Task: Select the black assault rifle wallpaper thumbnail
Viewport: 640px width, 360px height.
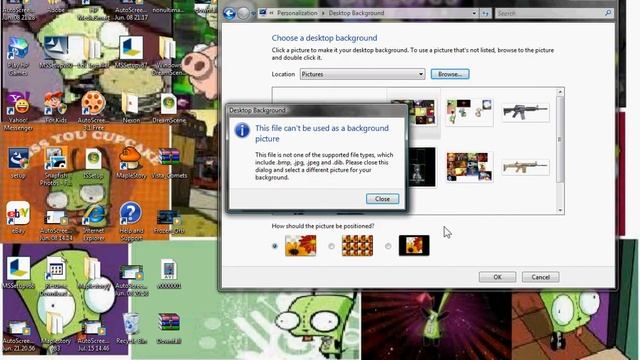Action: tap(525, 111)
